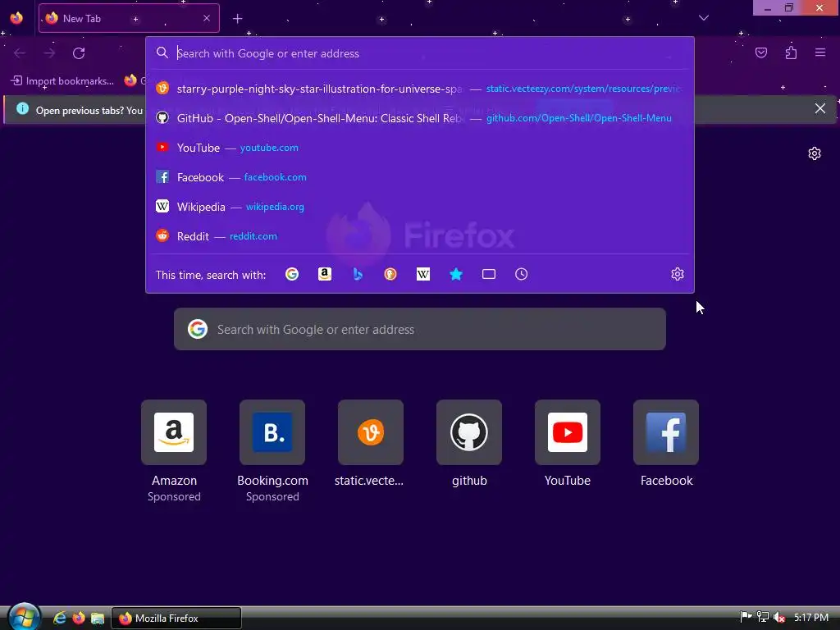Screen dimensions: 840x630
Task: Open the Firefox hamburger application menu
Action: (x=820, y=52)
